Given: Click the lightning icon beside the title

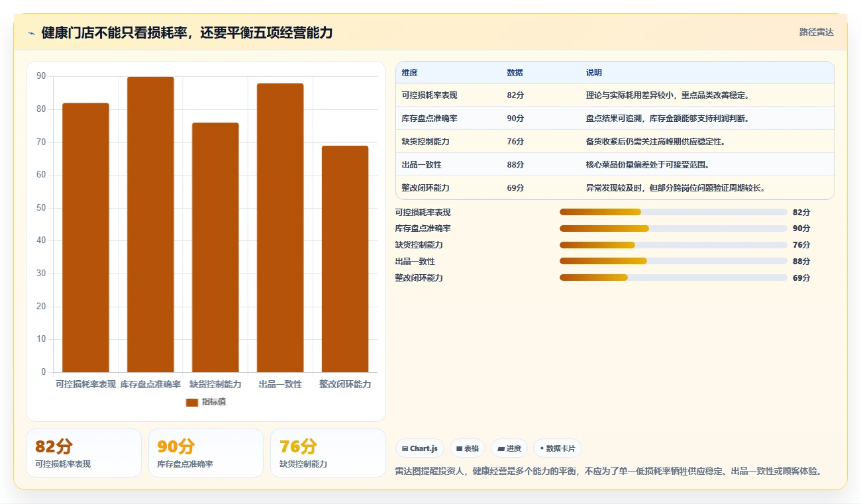Looking at the screenshot, I should tap(32, 33).
